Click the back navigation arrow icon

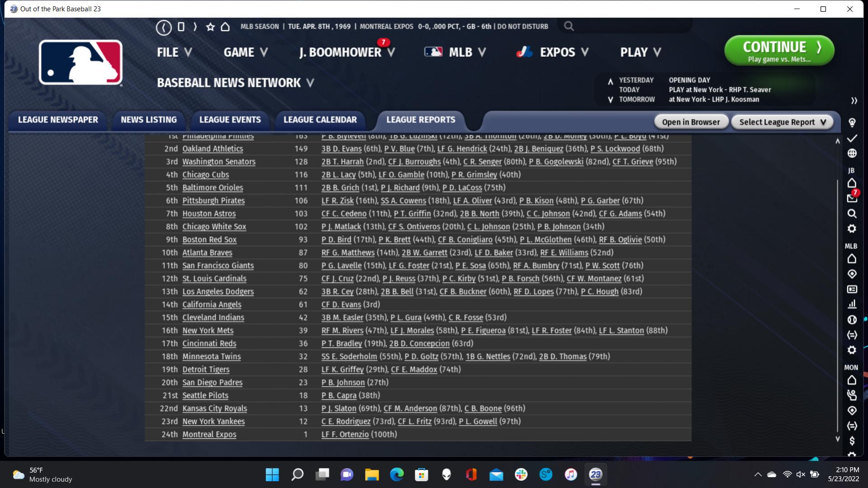[x=164, y=27]
